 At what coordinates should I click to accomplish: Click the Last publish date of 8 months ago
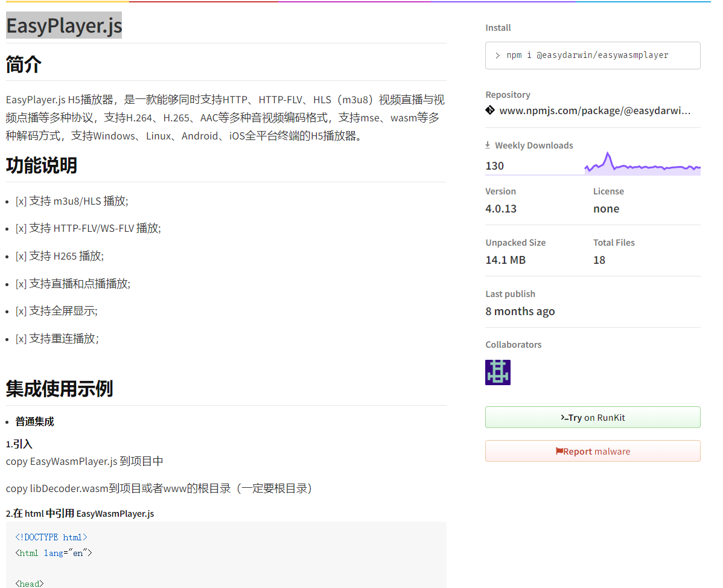pyautogui.click(x=520, y=311)
